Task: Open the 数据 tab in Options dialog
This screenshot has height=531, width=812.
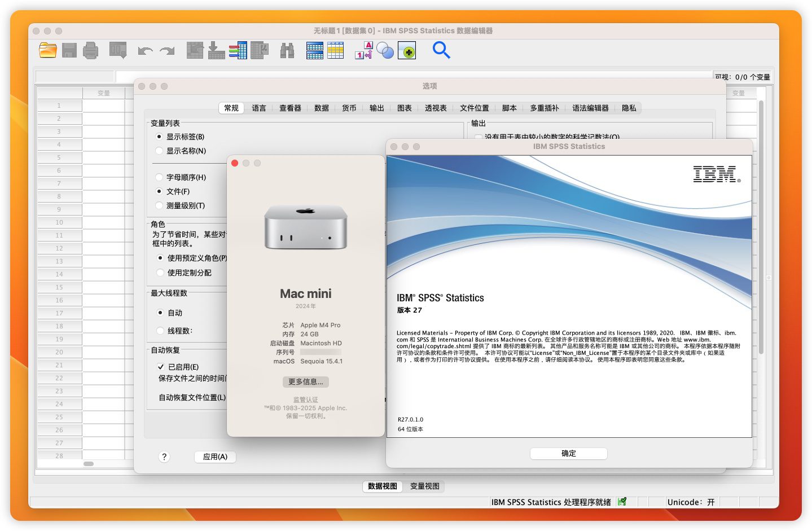Action: click(x=322, y=108)
